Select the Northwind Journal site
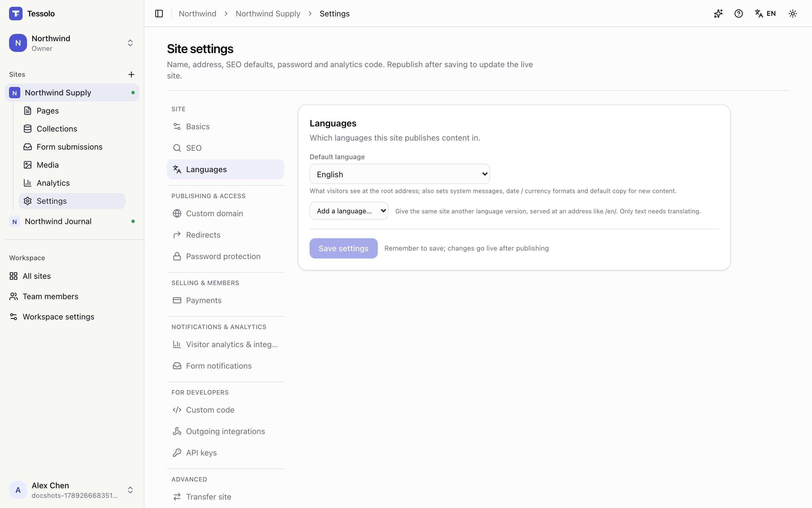The height and width of the screenshot is (508, 812). tap(72, 222)
